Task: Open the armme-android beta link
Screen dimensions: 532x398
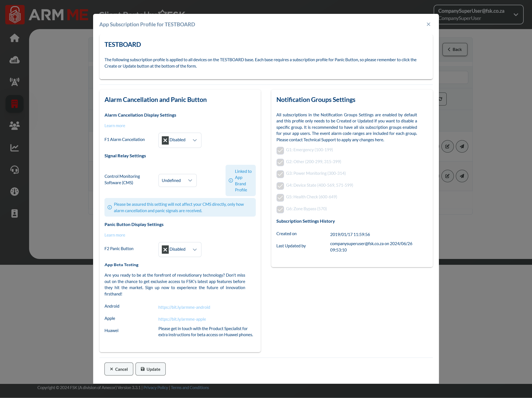Action: click(x=184, y=307)
